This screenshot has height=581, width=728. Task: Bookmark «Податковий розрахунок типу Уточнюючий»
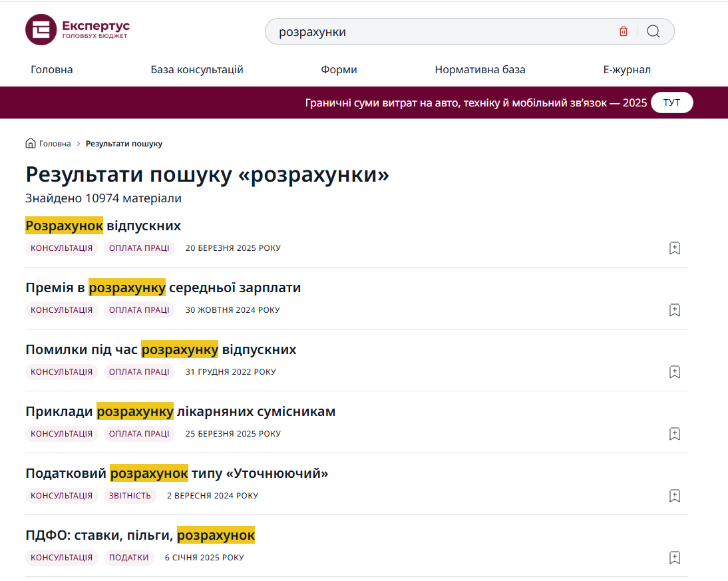pos(674,496)
